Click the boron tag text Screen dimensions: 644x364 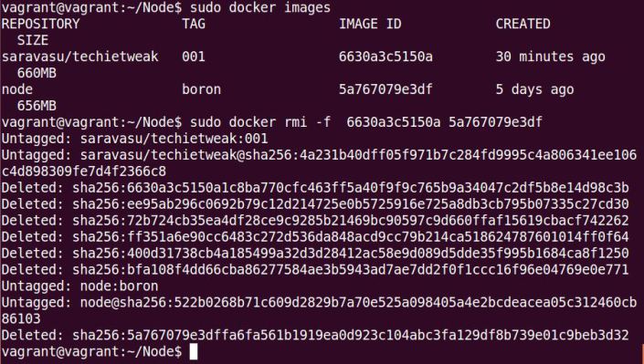tap(201, 89)
